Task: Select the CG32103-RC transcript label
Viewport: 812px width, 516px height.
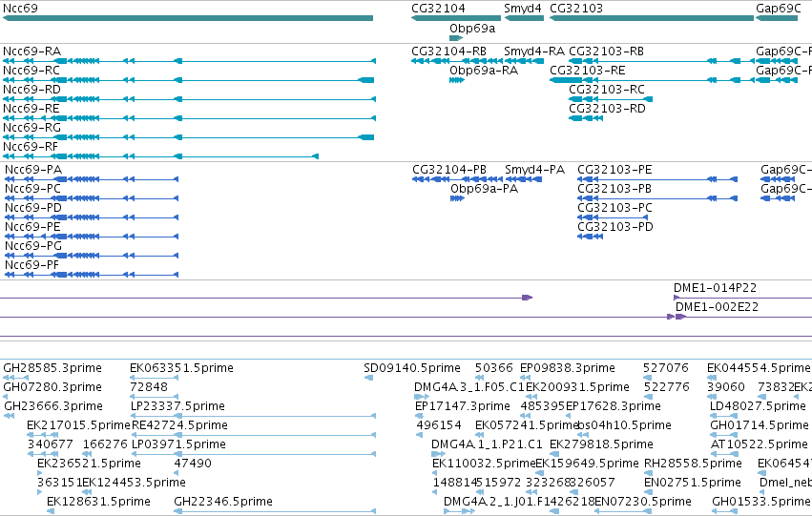Action: pos(607,90)
